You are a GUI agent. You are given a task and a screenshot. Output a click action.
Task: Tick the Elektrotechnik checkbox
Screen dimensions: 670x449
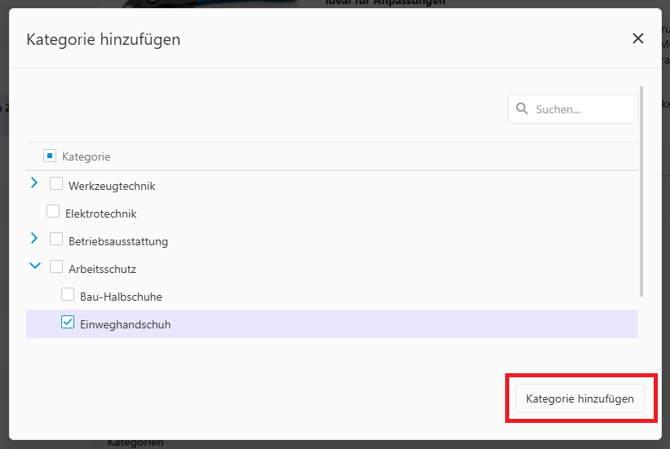coord(53,212)
